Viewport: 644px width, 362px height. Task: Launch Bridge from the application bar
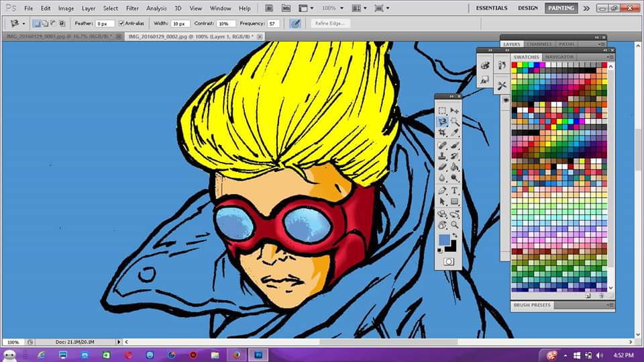[269, 8]
